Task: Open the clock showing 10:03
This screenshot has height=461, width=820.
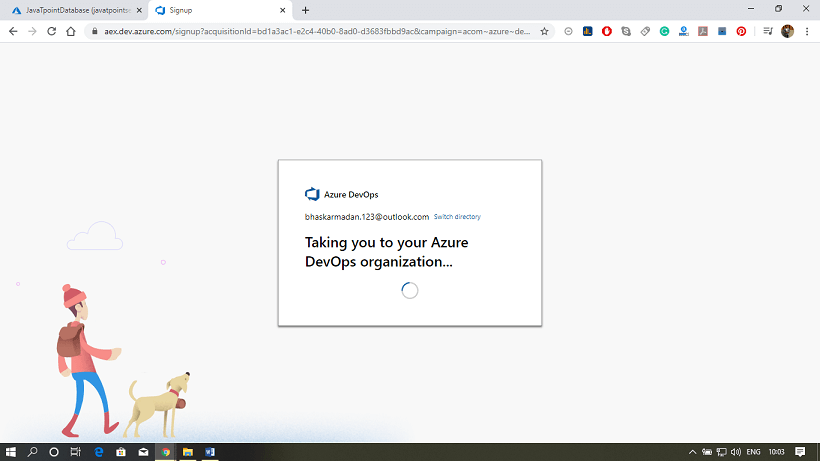Action: [x=777, y=452]
